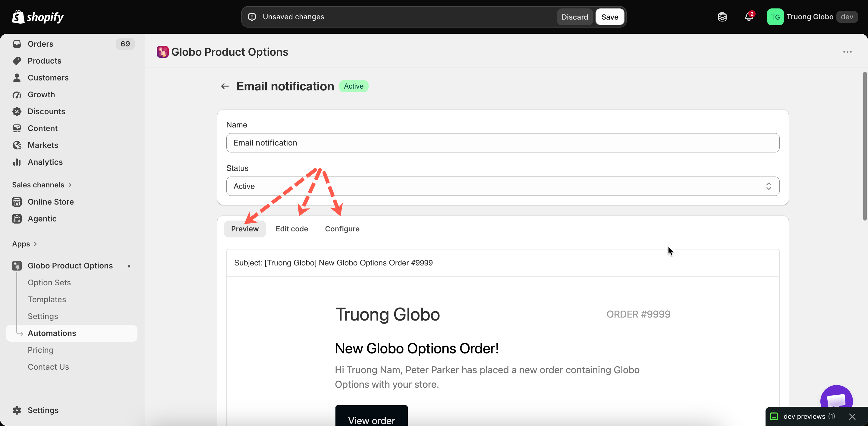
Task: Click the Markets globe icon
Action: [17, 145]
